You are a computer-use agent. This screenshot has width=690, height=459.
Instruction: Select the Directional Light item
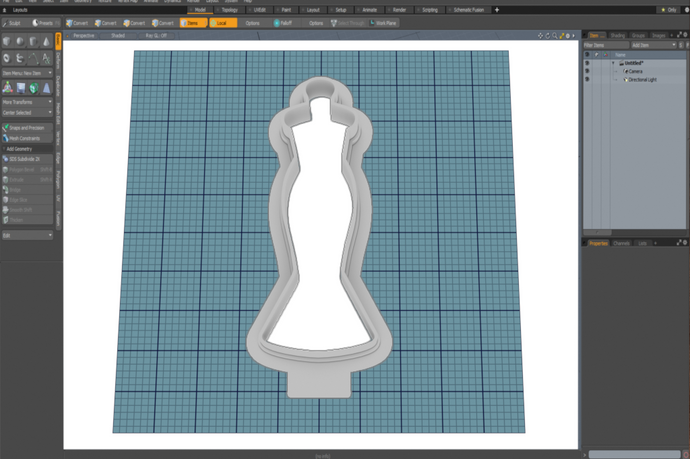tap(642, 79)
